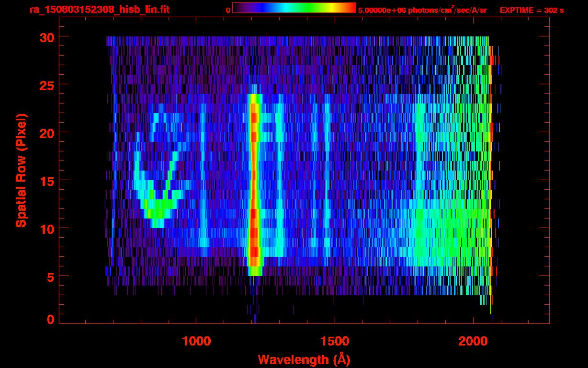Click the colorbar minimum label 0

coord(228,10)
